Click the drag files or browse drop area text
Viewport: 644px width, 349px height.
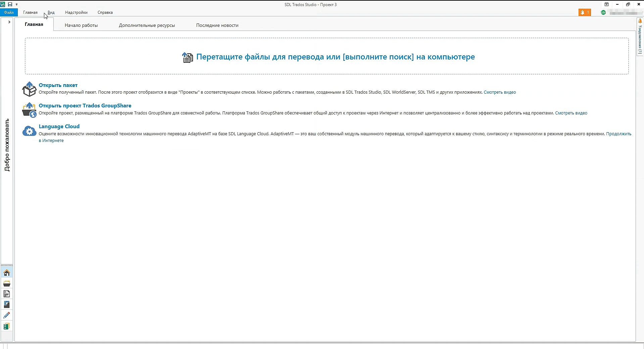point(335,57)
